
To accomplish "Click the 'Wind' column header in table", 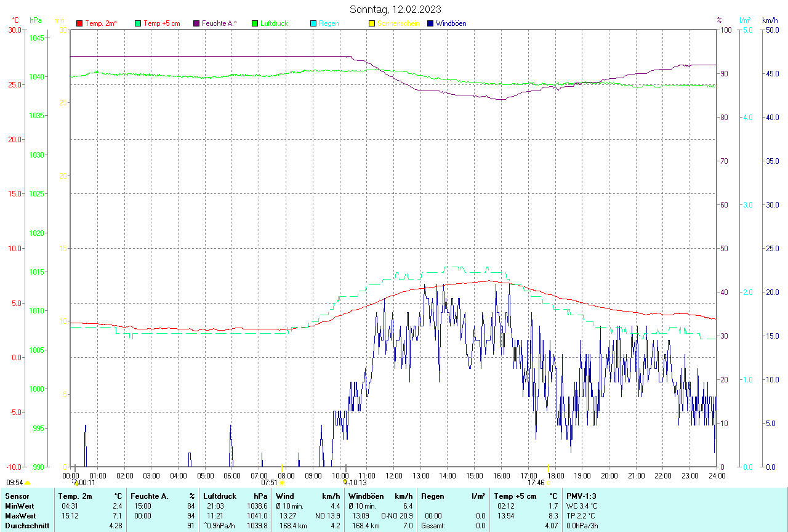I will tap(285, 496).
